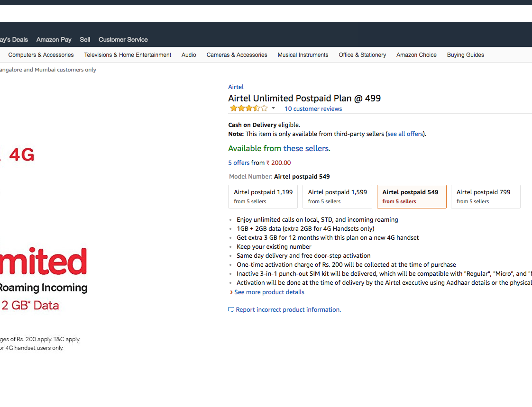Click these sellers link
Image resolution: width=532 pixels, height=407 pixels.
[306, 149]
